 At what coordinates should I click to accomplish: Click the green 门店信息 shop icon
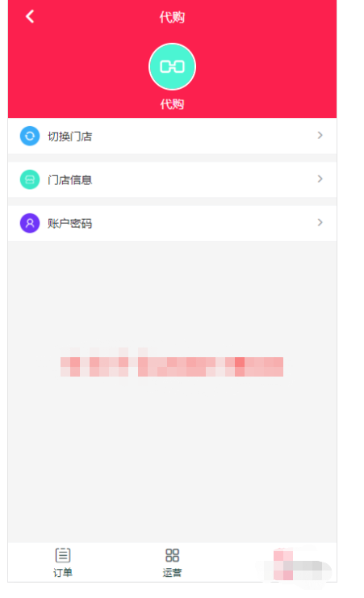tap(30, 179)
